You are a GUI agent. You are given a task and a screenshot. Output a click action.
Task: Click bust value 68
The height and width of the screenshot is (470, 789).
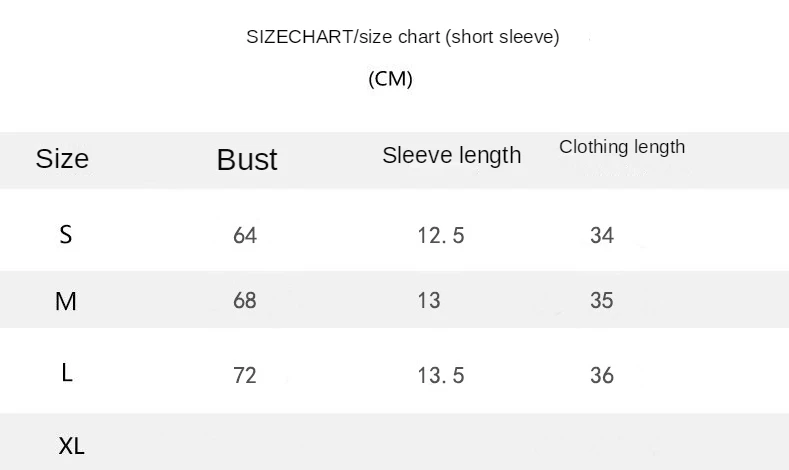(x=245, y=300)
